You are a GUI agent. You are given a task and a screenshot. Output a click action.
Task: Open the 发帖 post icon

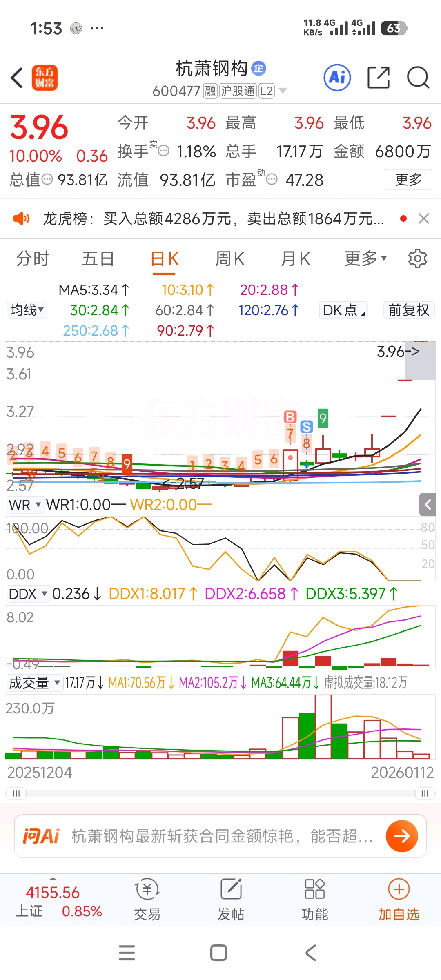(x=231, y=900)
